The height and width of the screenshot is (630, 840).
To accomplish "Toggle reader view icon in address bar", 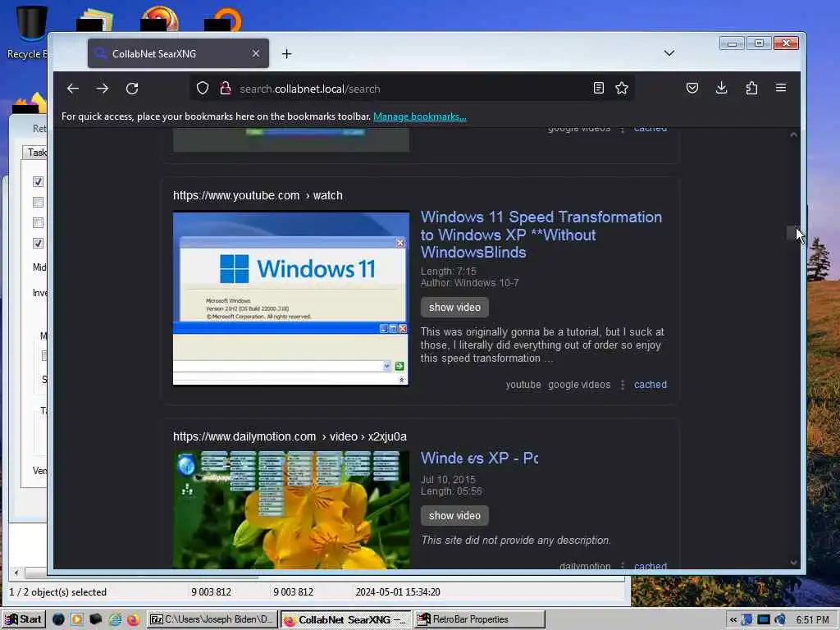I will (x=598, y=88).
